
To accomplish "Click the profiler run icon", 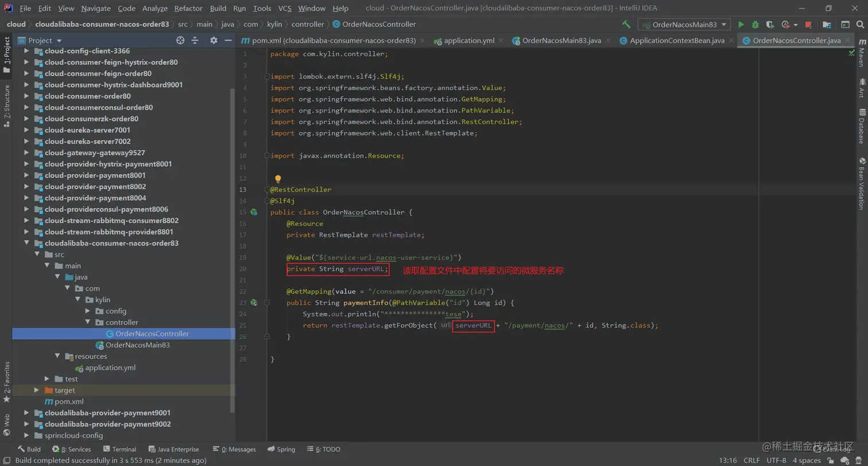I will pyautogui.click(x=784, y=25).
